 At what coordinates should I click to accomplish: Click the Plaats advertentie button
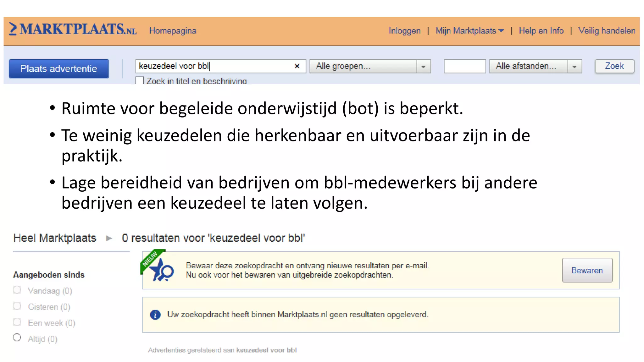click(x=59, y=69)
